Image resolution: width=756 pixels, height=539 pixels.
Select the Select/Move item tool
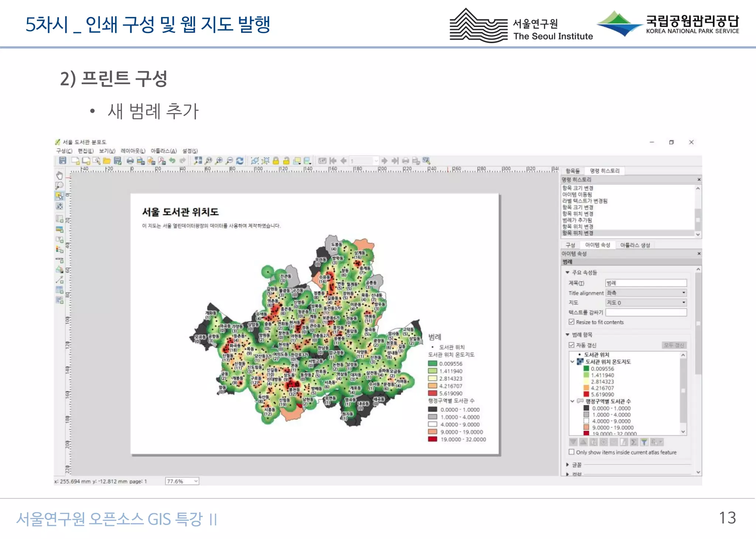pyautogui.click(x=59, y=196)
